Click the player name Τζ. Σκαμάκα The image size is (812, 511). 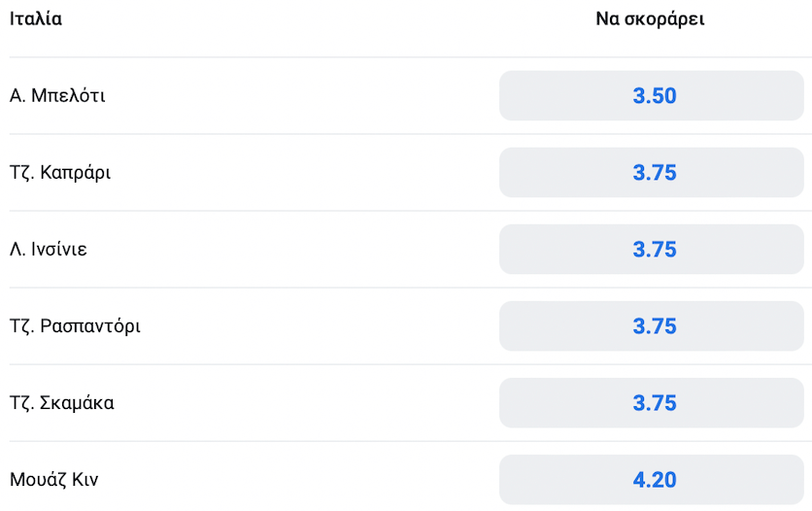61,403
